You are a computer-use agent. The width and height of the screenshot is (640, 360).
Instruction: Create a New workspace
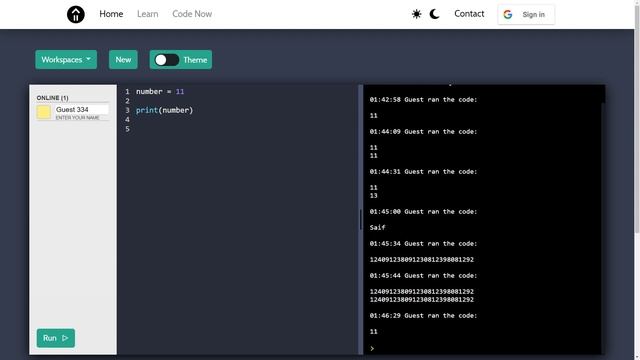tap(123, 60)
